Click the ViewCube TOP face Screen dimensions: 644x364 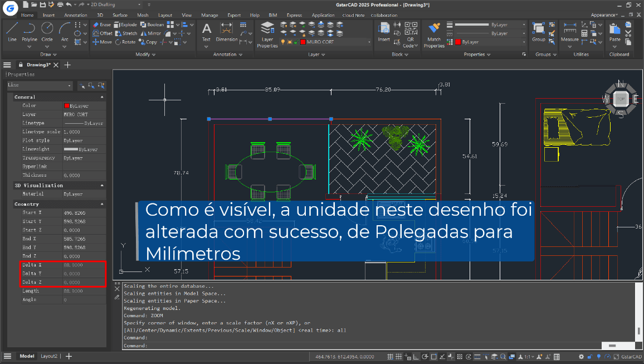point(621,99)
